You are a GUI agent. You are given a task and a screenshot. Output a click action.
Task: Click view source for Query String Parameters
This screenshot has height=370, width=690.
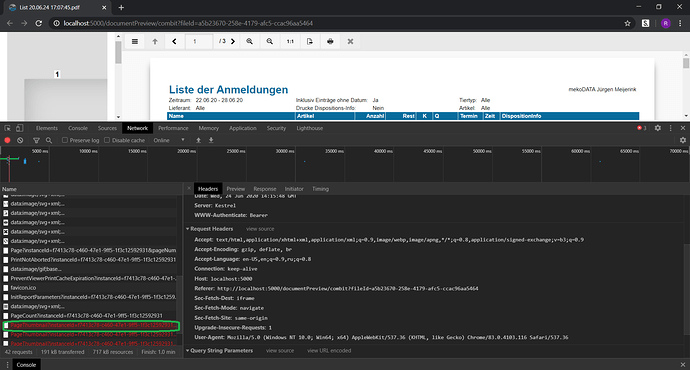tap(280, 351)
